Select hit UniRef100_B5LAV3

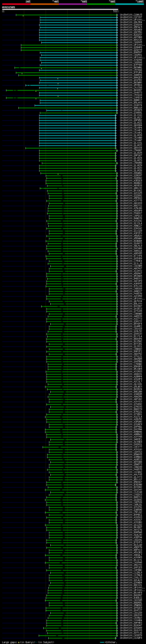coord(131,103)
